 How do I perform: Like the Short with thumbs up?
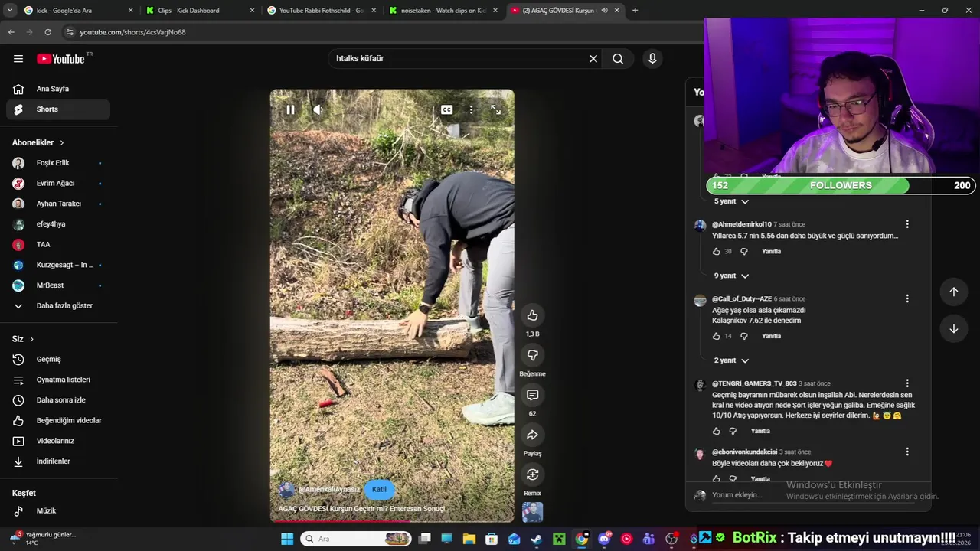coord(532,315)
